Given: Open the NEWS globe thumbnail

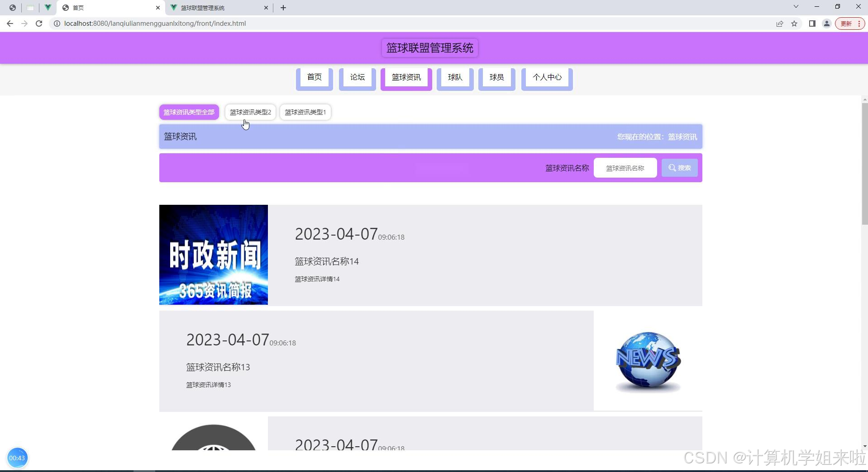Looking at the screenshot, I should tap(648, 361).
